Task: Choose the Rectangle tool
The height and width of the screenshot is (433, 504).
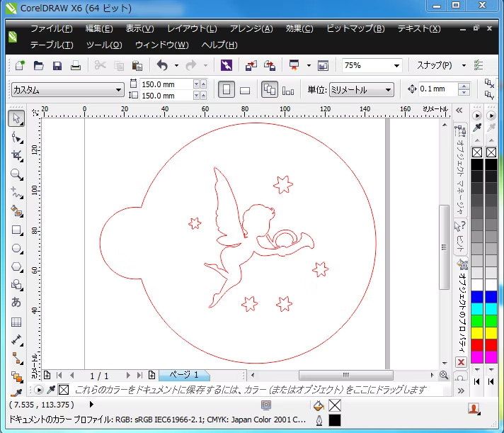Action: (16, 230)
